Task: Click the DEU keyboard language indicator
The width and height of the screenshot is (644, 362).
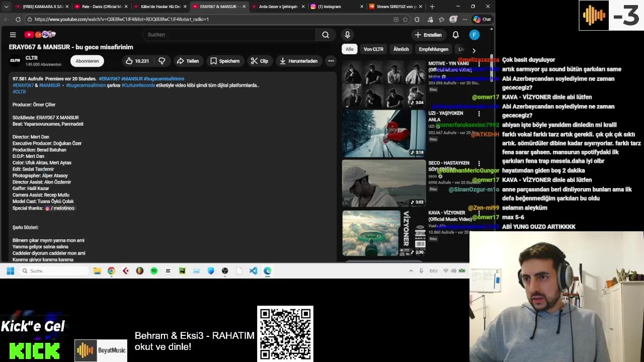Action: pos(433,270)
